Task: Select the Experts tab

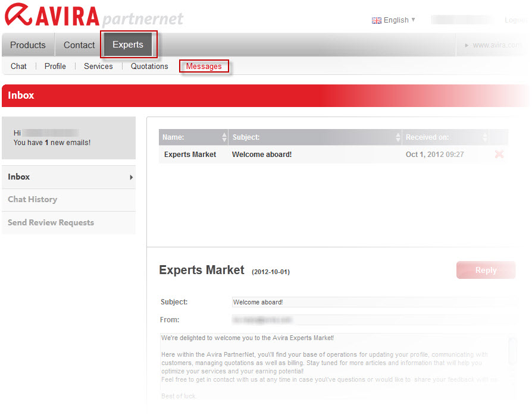Action: coord(128,45)
